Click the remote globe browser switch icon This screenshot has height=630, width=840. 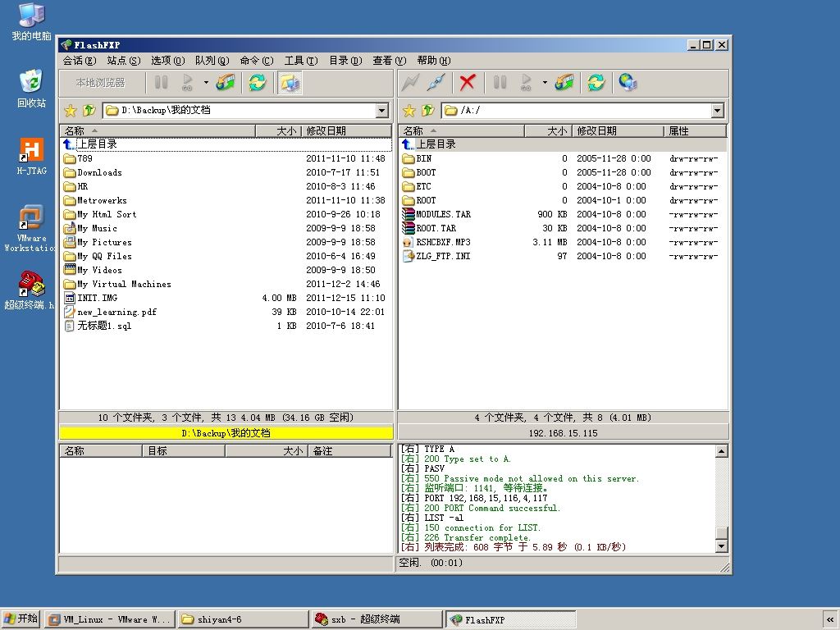628,83
